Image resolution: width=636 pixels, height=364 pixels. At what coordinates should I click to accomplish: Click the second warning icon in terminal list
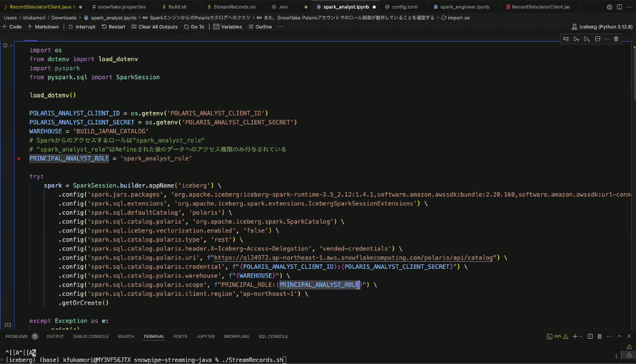629,355
